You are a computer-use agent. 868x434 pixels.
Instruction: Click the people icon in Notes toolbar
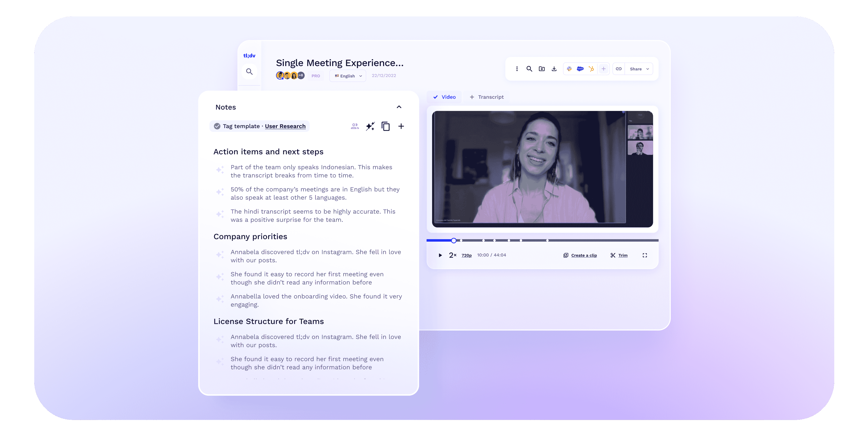[354, 126]
